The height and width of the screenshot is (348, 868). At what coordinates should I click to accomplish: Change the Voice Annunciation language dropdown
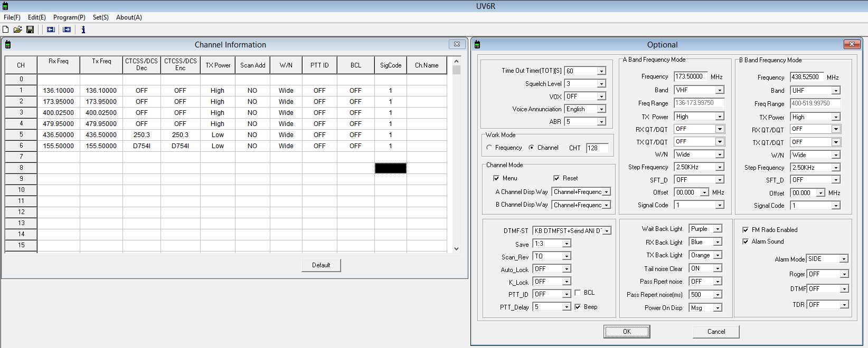point(601,109)
